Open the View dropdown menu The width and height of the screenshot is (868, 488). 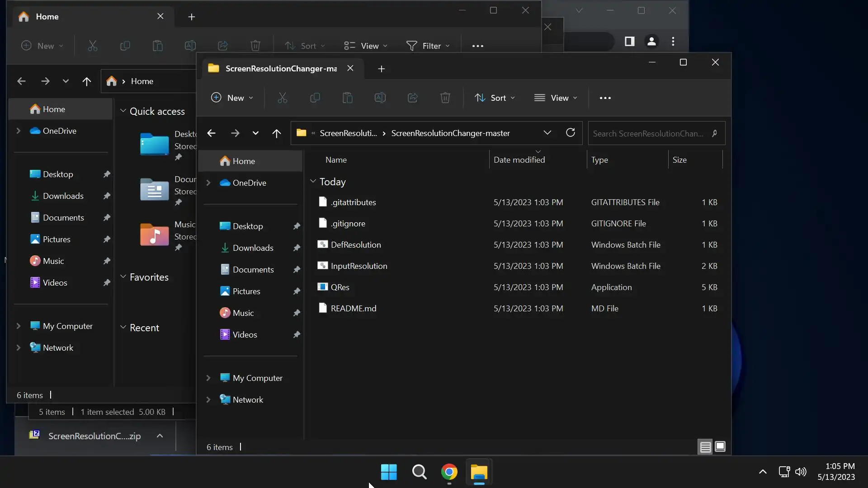(x=556, y=98)
